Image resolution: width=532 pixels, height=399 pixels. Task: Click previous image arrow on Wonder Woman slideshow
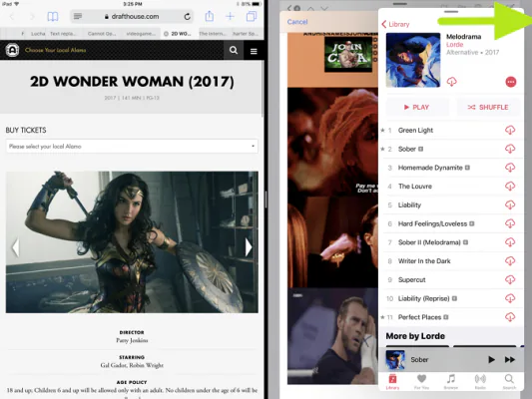tap(15, 247)
